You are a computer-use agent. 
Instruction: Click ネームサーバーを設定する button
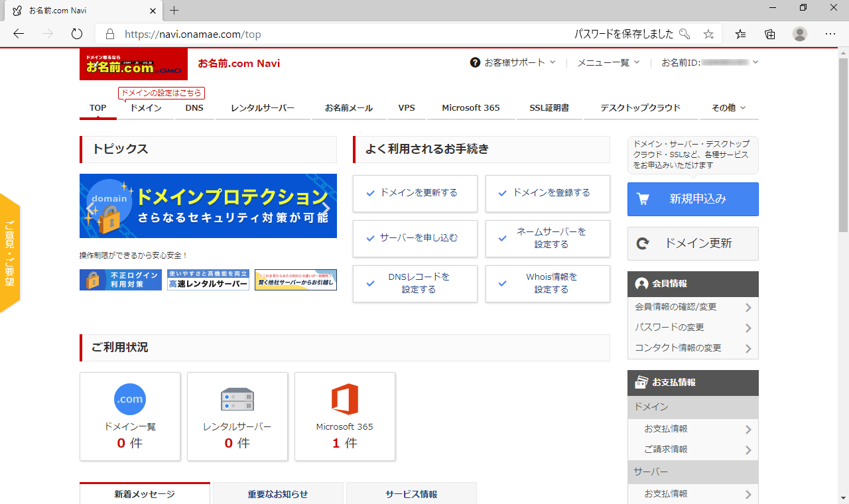548,239
